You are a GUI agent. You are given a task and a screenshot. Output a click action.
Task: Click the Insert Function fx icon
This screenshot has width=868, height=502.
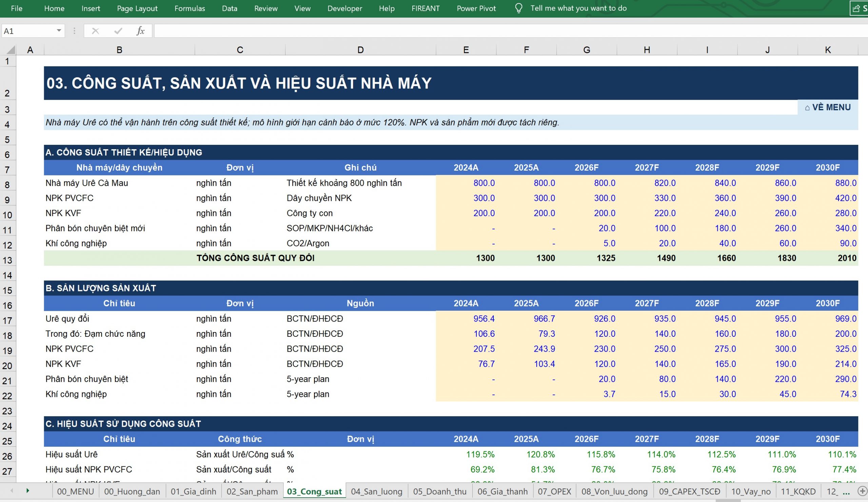click(140, 31)
